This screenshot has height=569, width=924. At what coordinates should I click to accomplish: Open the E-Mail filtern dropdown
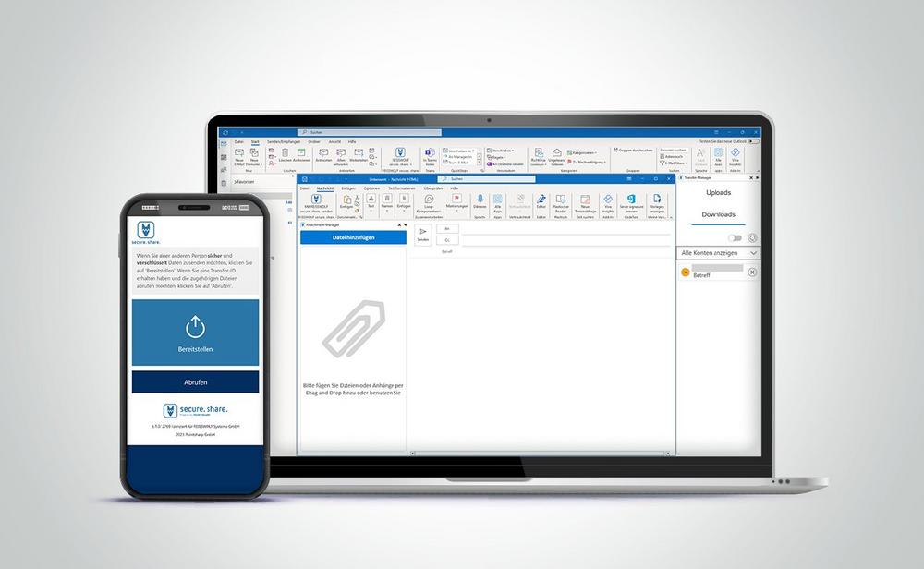[x=674, y=163]
